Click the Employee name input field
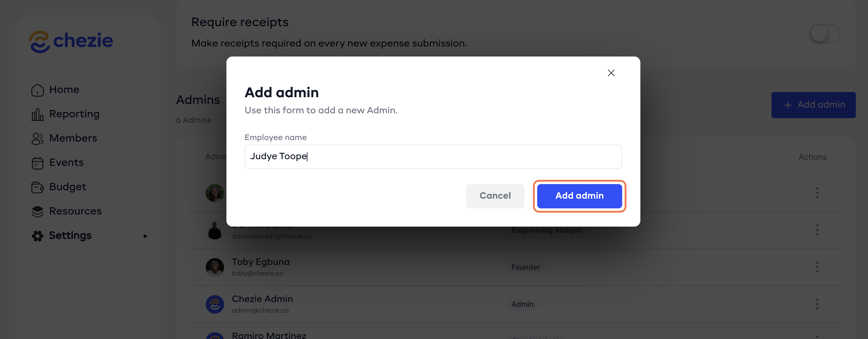The image size is (868, 339). coord(433,157)
